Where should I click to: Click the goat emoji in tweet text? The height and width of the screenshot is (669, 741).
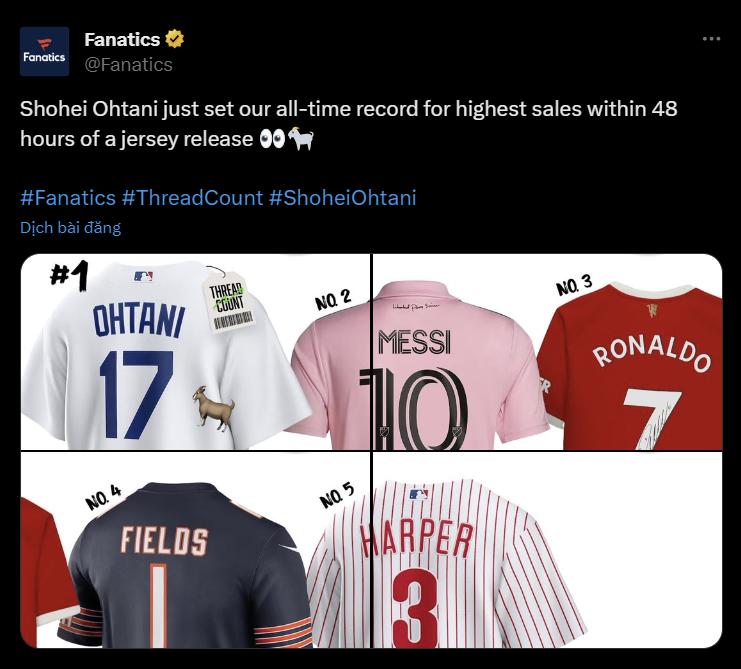(301, 139)
